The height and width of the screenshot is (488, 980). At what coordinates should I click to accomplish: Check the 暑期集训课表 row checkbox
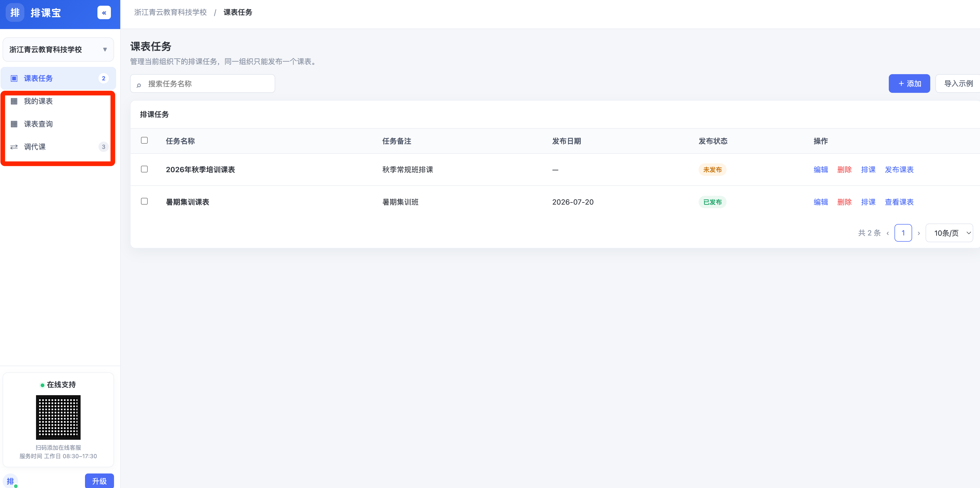coord(144,201)
